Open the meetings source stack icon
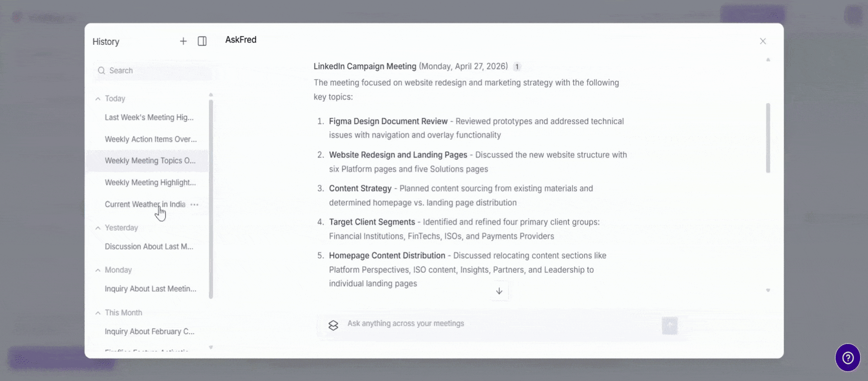Viewport: 868px width, 381px height. pyautogui.click(x=333, y=325)
